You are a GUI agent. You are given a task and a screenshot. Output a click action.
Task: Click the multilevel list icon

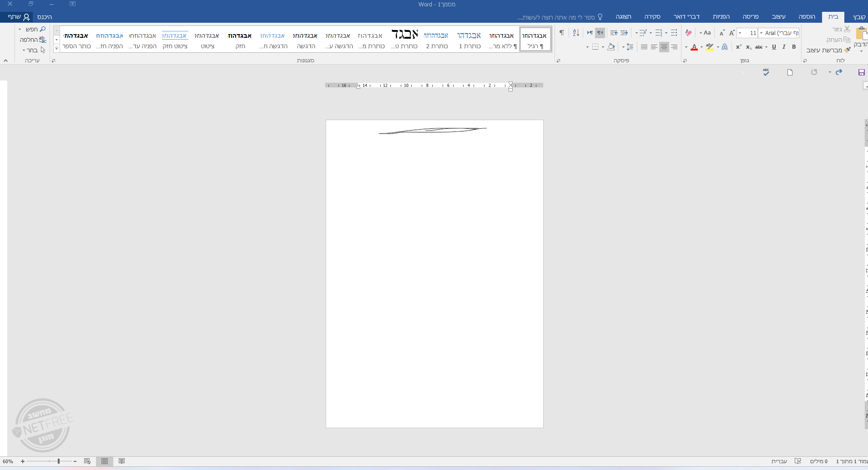tap(643, 33)
